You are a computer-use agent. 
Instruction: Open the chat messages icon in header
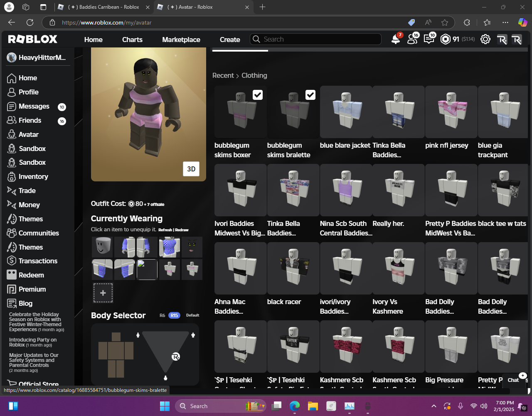pyautogui.click(x=429, y=40)
